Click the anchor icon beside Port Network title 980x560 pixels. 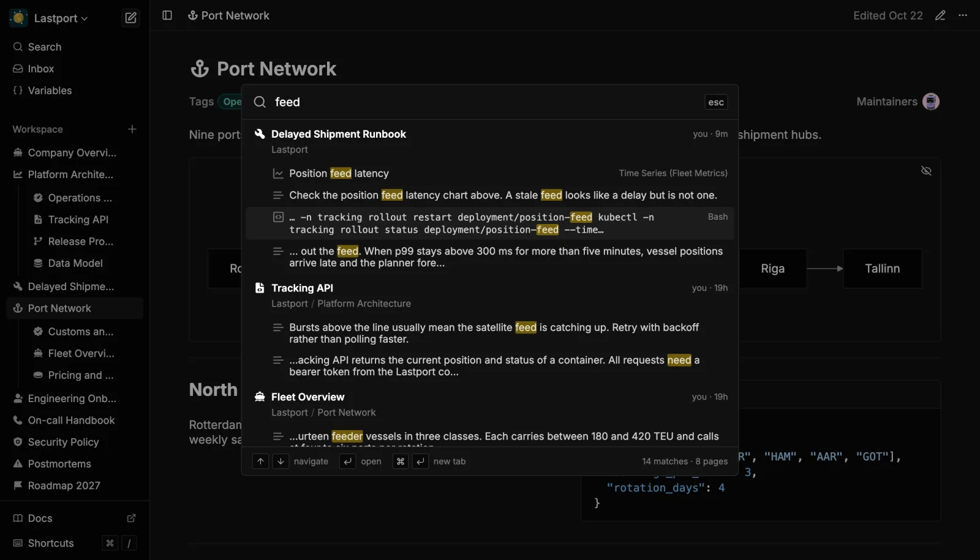(200, 69)
